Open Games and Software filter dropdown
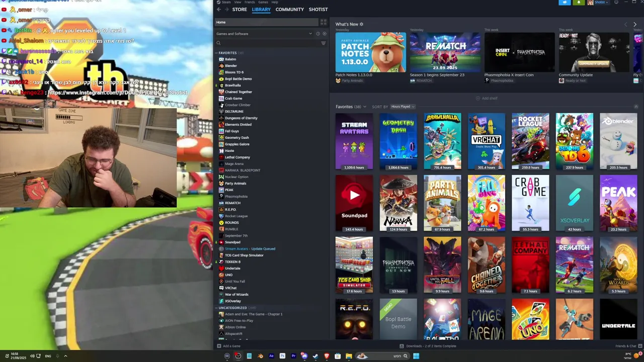This screenshot has width=644, height=362. pos(264,34)
